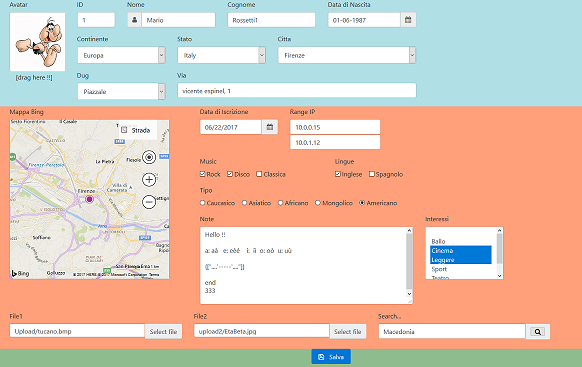This screenshot has width=582, height=367.
Task: Click the Note textarea scrollbar thumb
Action: click(x=409, y=261)
